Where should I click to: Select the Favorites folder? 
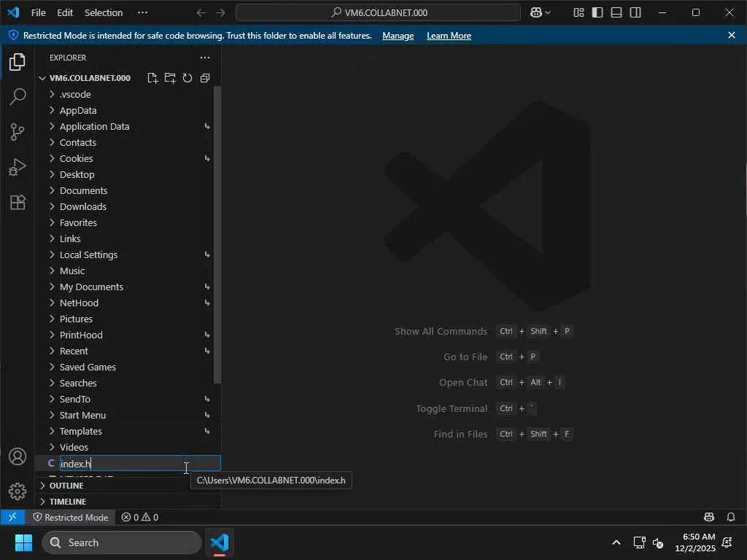pos(124,222)
